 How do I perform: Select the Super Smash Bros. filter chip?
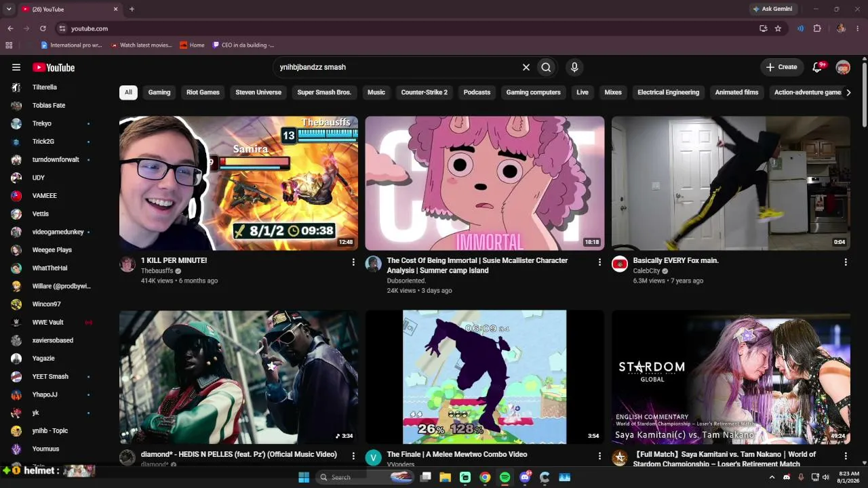pyautogui.click(x=324, y=92)
